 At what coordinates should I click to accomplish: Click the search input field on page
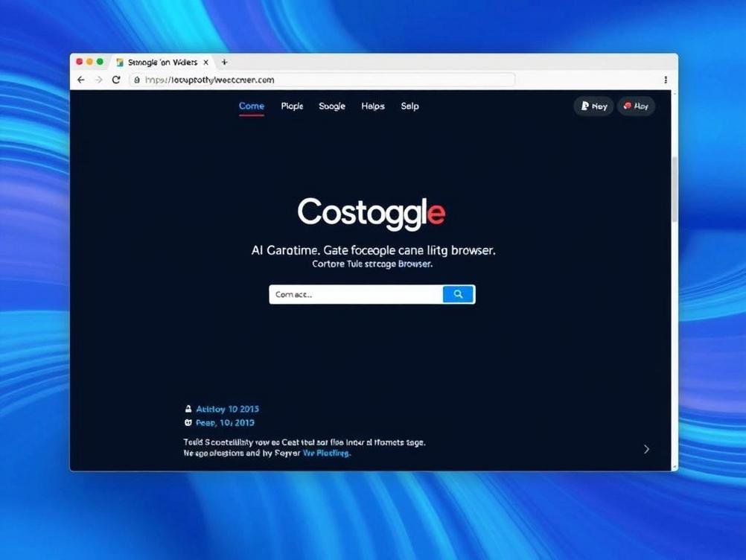click(356, 294)
